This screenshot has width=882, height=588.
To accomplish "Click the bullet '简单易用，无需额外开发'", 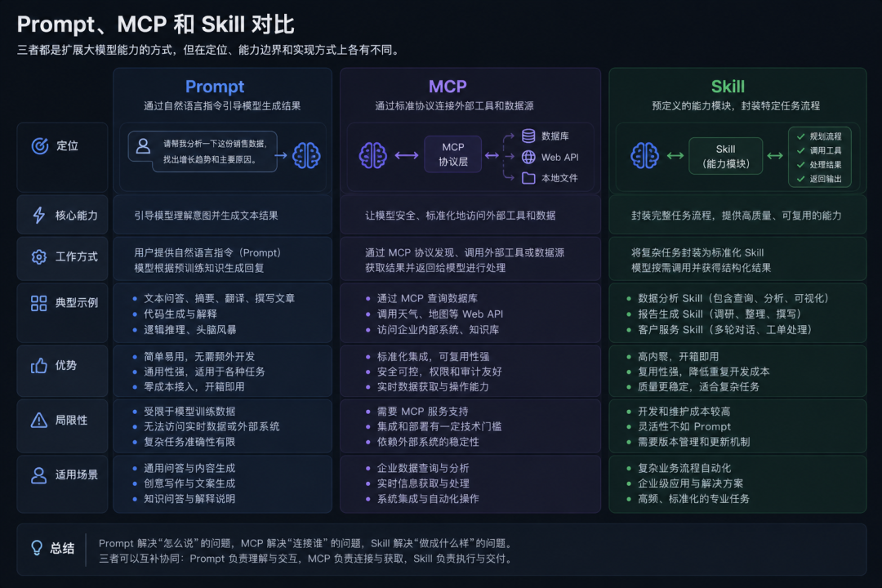I will [199, 357].
